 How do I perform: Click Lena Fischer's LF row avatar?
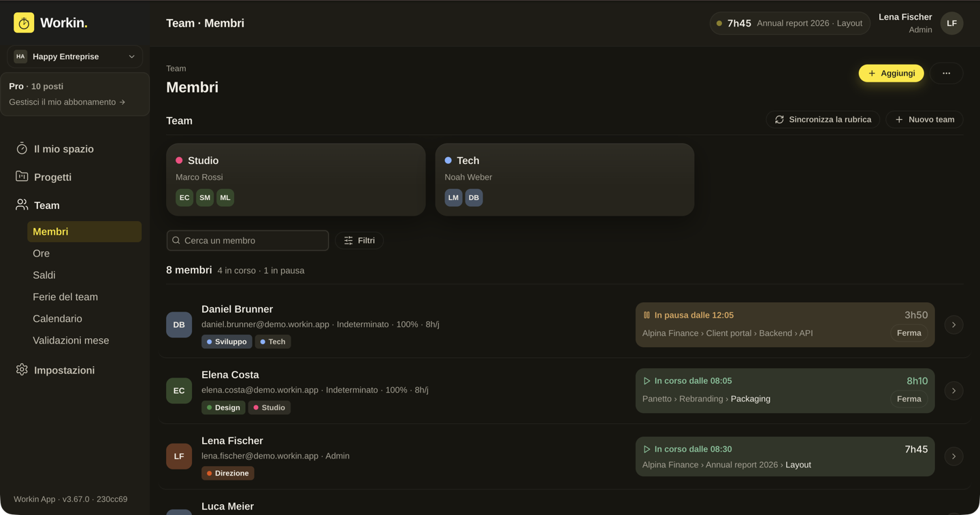179,456
